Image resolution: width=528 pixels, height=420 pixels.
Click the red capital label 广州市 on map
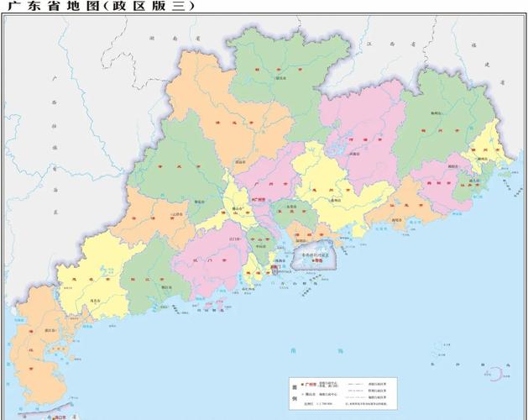(x=259, y=200)
